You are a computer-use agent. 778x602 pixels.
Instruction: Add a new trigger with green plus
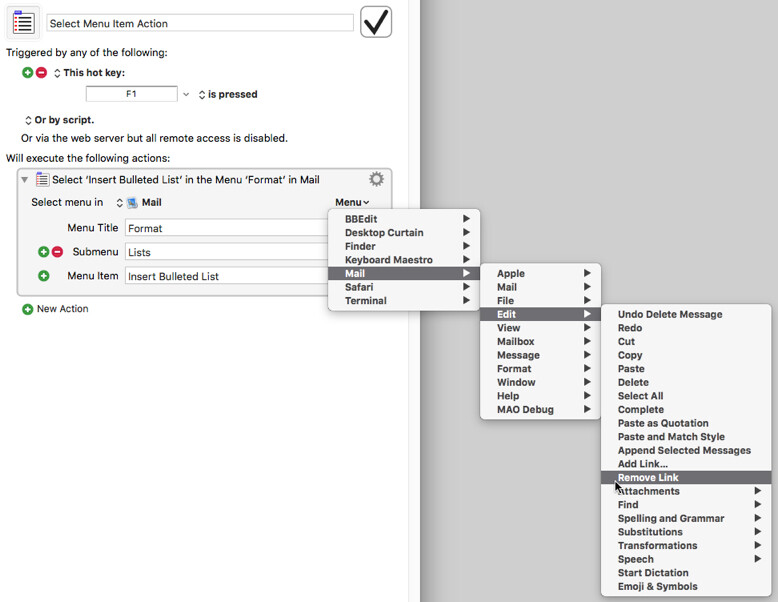click(27, 73)
